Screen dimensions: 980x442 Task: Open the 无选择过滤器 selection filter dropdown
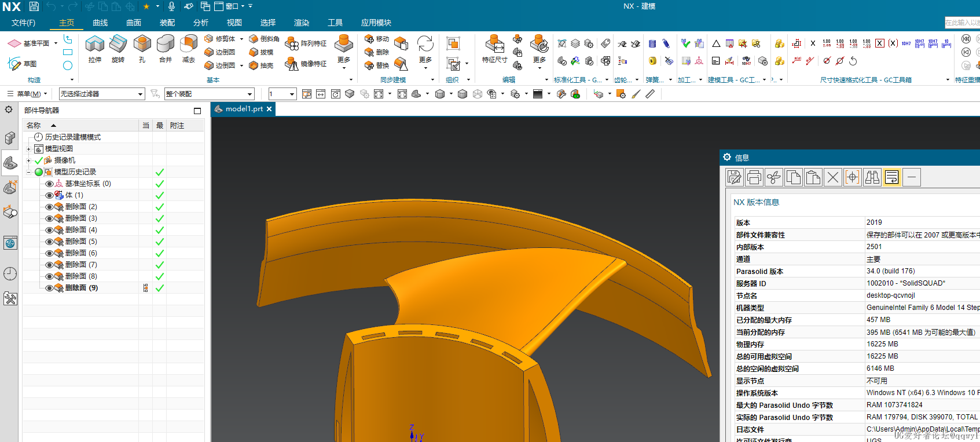point(101,94)
